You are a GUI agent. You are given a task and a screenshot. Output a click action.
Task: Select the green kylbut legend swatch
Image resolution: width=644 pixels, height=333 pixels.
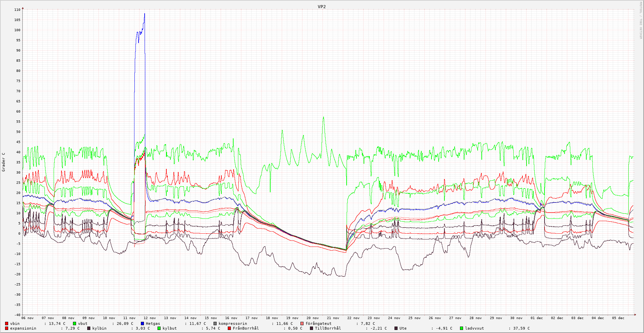pos(159,328)
